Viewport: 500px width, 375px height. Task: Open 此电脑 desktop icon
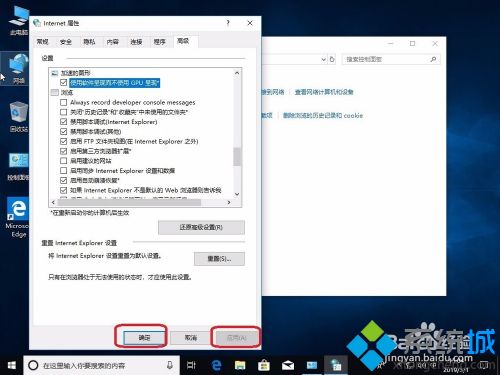[x=19, y=20]
